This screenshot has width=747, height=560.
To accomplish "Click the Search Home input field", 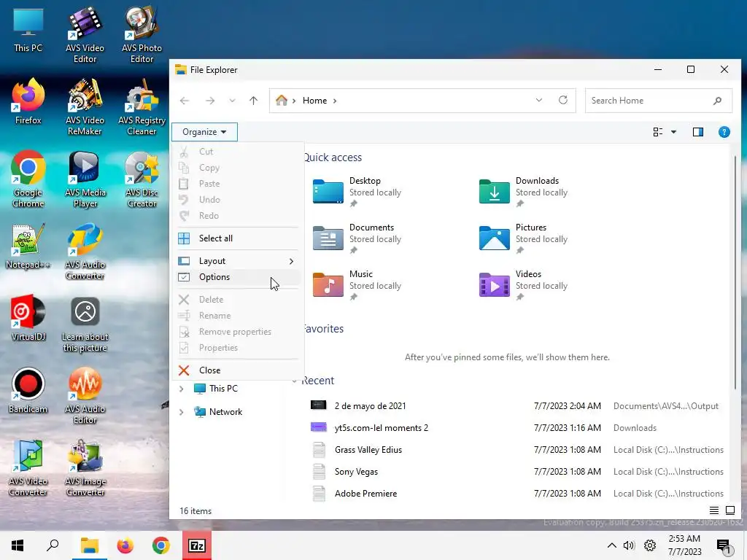I will pyautogui.click(x=658, y=101).
